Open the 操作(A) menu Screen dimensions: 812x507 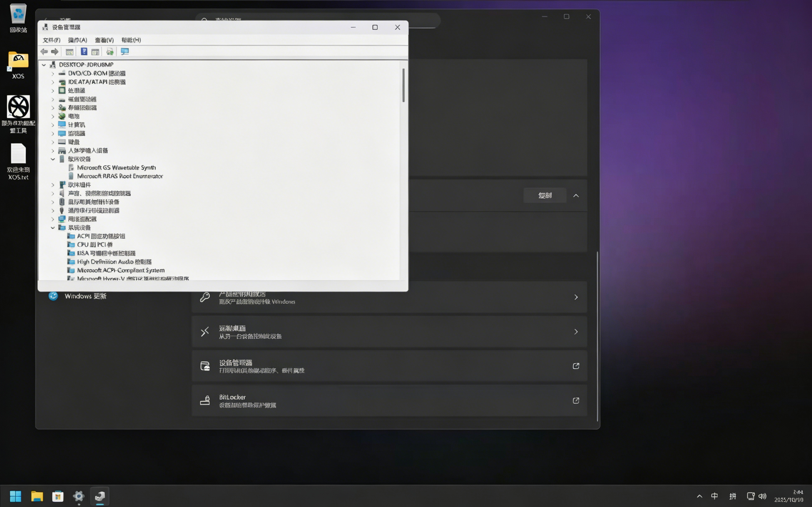coord(77,40)
